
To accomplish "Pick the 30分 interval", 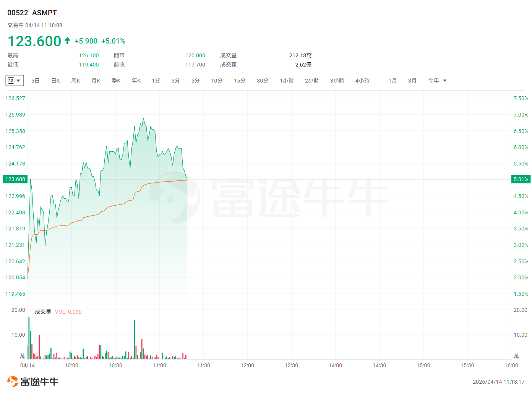I will click(x=263, y=81).
